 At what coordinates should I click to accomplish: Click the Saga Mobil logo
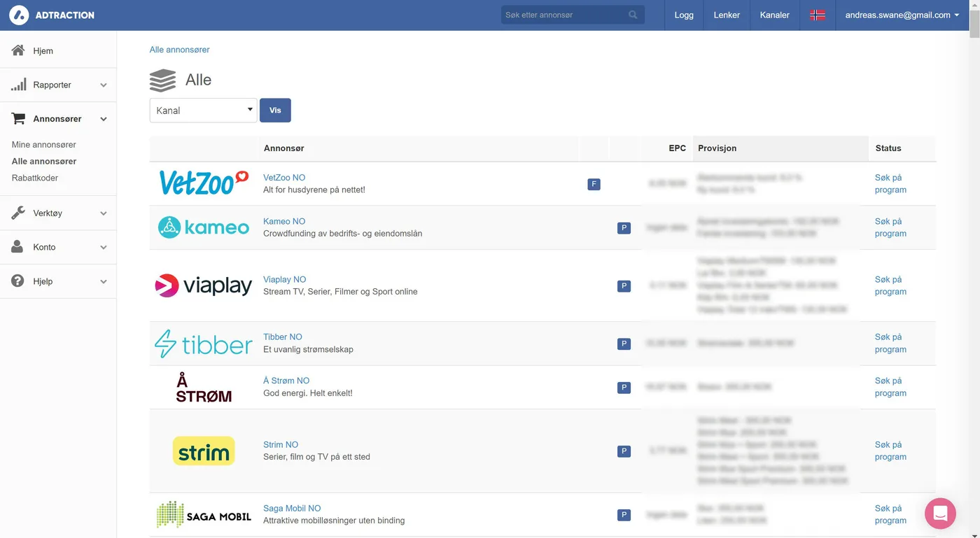pos(204,515)
